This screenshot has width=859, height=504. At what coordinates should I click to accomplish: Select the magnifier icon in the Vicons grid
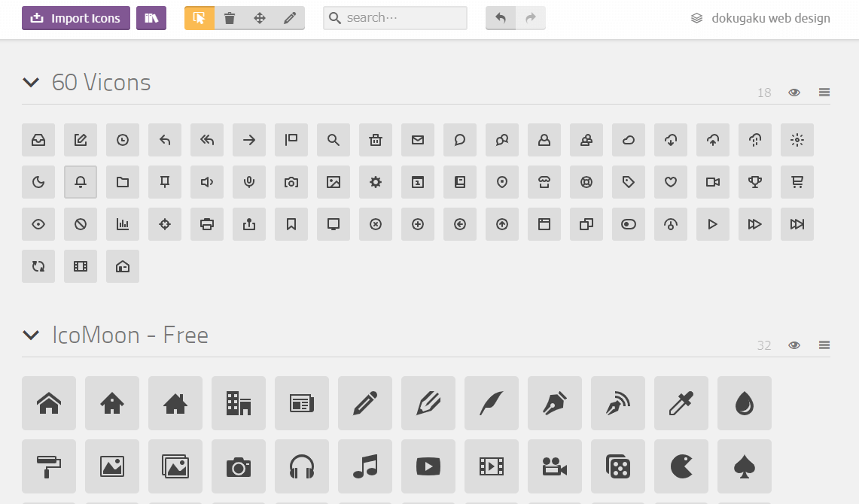(334, 140)
